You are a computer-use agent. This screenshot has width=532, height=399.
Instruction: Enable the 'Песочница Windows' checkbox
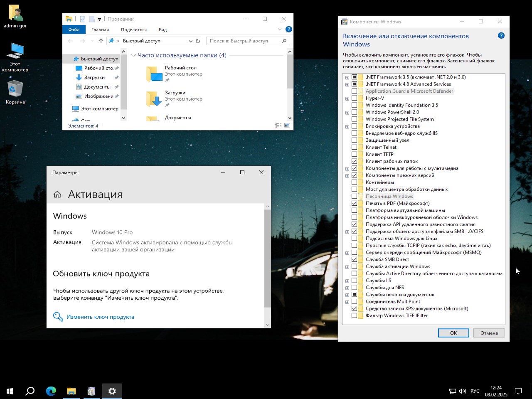(x=355, y=196)
